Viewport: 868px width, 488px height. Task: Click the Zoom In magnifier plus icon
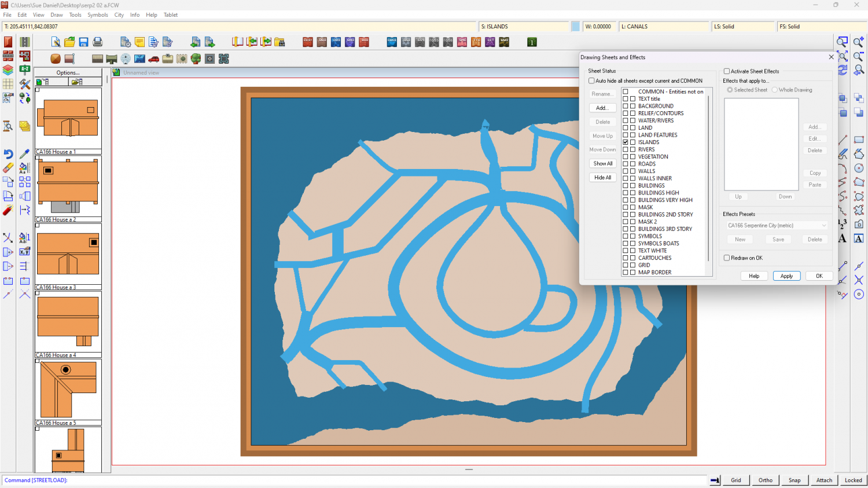coord(859,42)
